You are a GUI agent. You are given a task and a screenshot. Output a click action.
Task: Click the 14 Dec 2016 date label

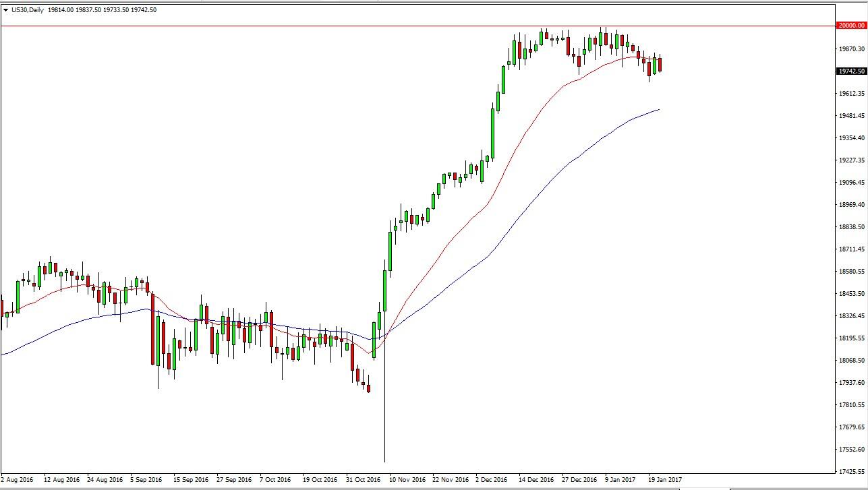(537, 480)
